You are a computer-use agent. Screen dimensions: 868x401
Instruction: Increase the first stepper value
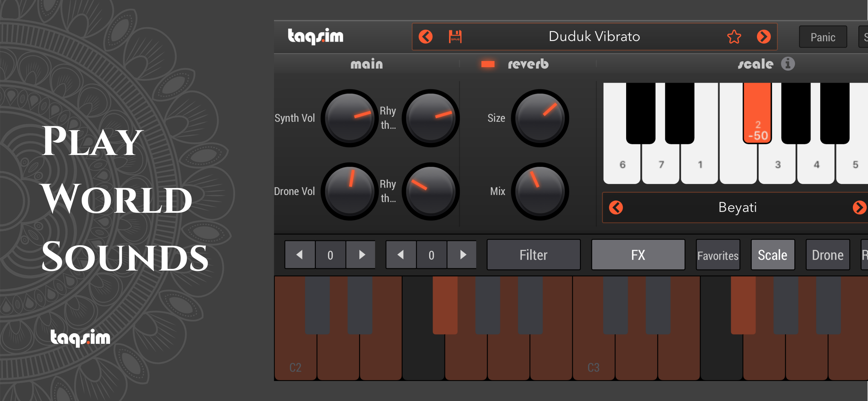tap(361, 255)
